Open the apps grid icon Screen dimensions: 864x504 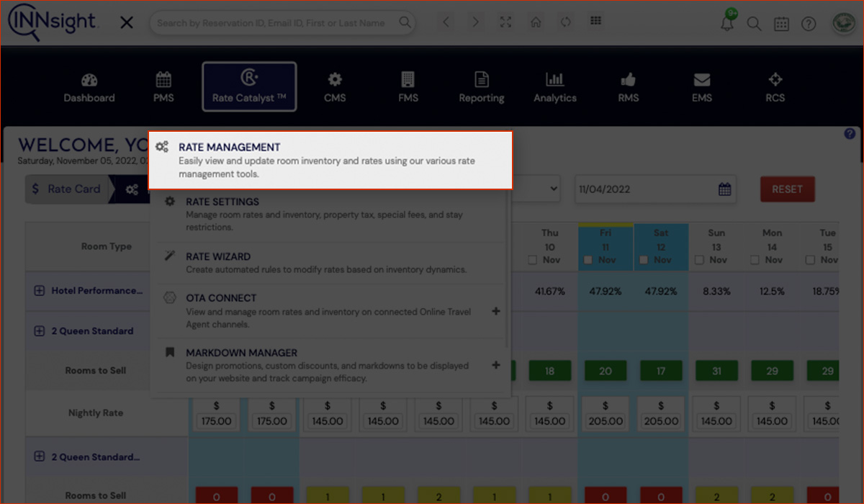595,21
